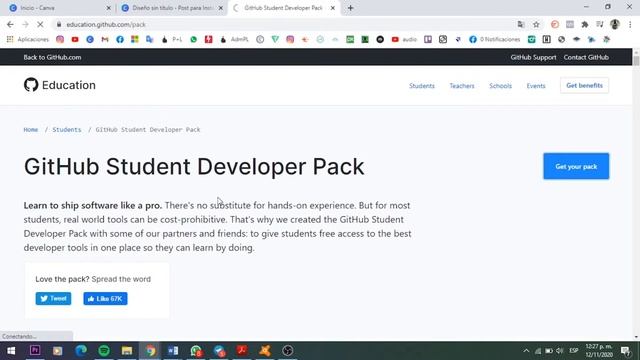Viewport: 640px width, 360px height.
Task: Go back to the previous page
Action: click(10, 24)
